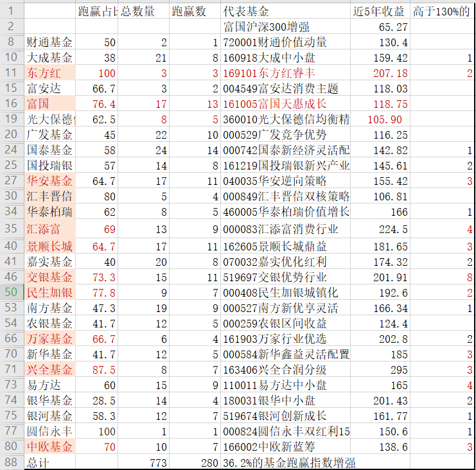The width and height of the screenshot is (476, 470).
Task: Click the 000083汇添富消费行业 cell
Action: tap(285, 229)
